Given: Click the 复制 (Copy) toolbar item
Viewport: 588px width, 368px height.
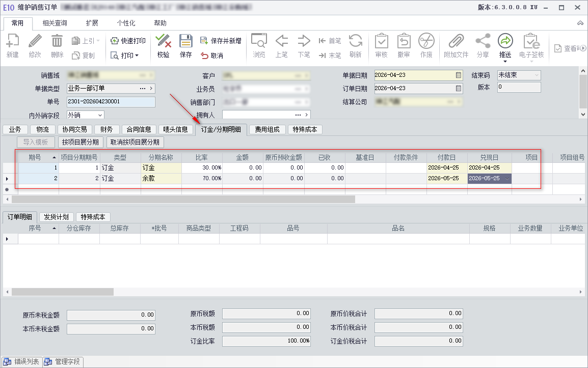Looking at the screenshot, I should tap(83, 55).
